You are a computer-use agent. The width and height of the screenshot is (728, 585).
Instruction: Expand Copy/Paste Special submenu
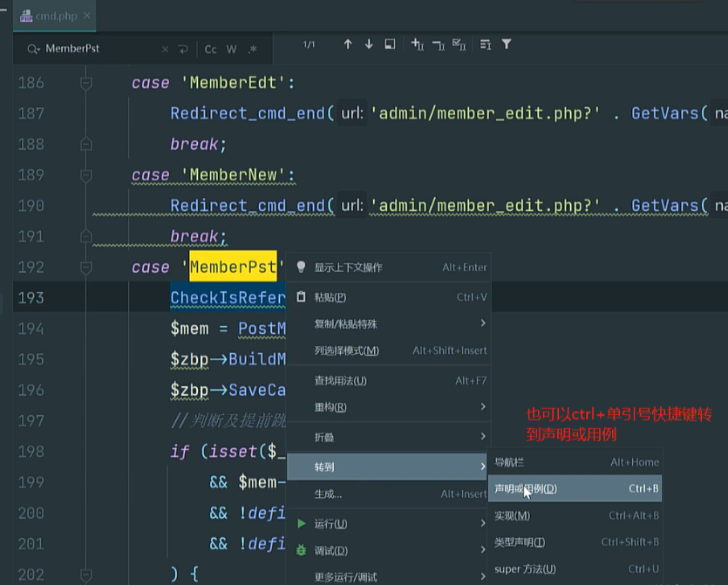(389, 323)
